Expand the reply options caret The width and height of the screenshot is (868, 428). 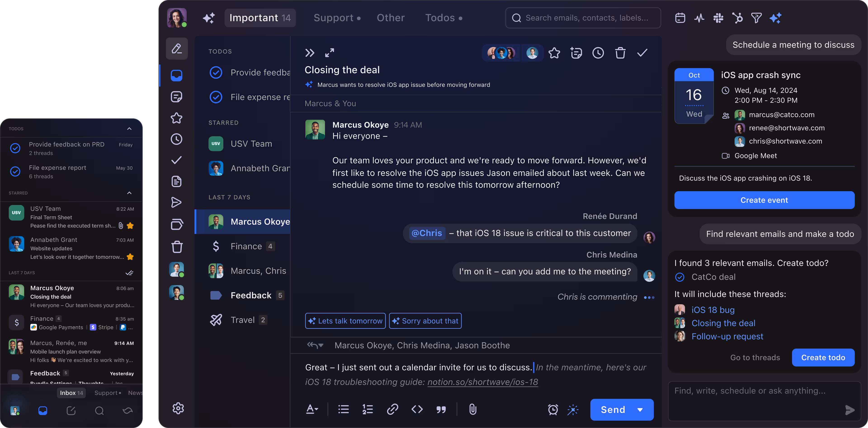point(321,345)
